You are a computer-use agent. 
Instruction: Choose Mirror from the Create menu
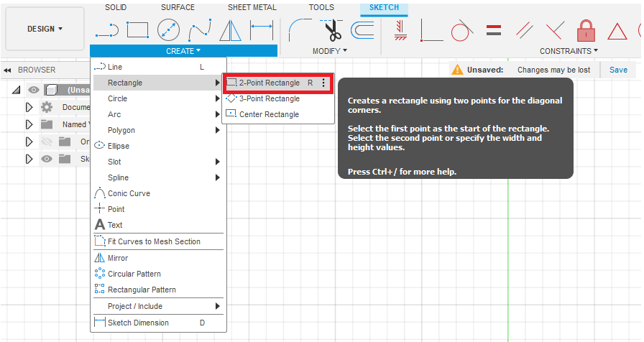coord(159,258)
